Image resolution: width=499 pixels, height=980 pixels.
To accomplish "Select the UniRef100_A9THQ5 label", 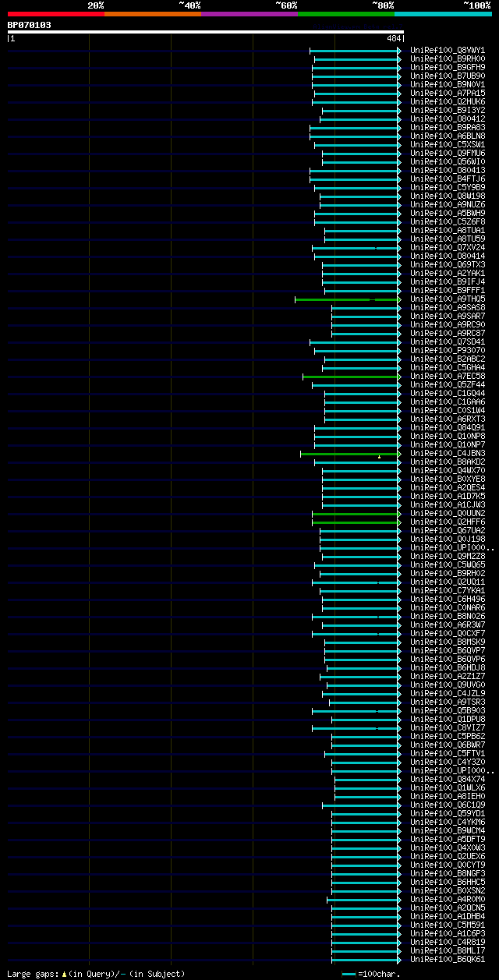I will point(448,299).
